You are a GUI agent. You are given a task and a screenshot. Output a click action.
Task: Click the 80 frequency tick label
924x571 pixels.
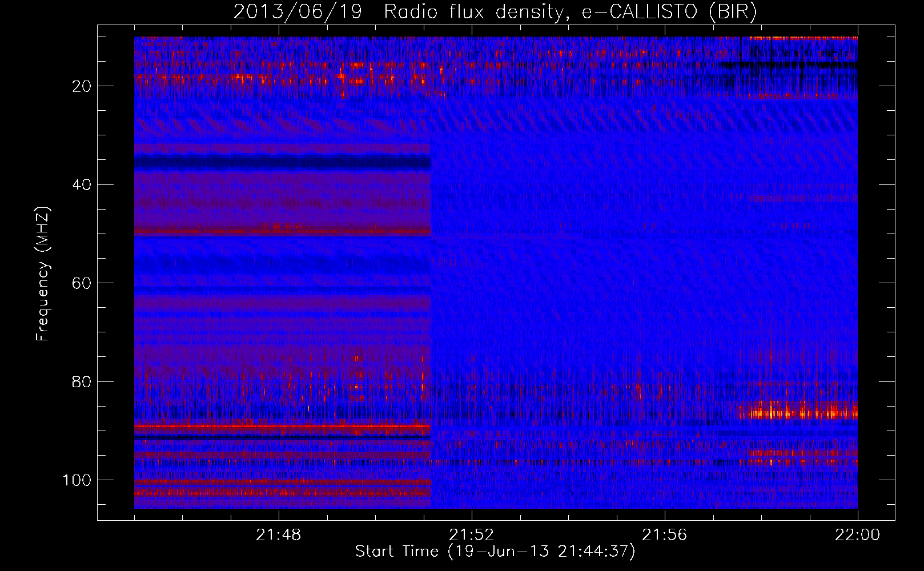(82, 382)
